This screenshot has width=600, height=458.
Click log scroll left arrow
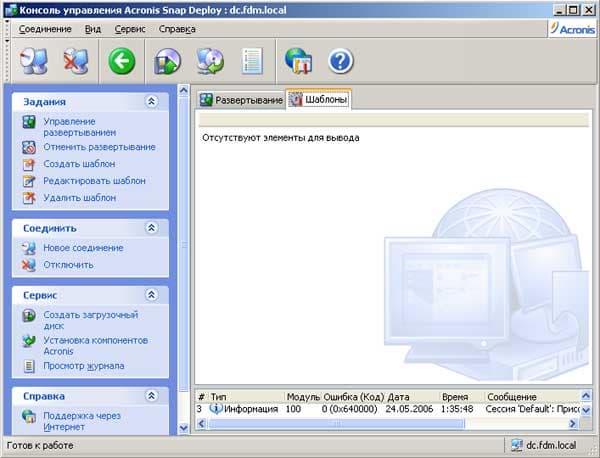point(201,424)
